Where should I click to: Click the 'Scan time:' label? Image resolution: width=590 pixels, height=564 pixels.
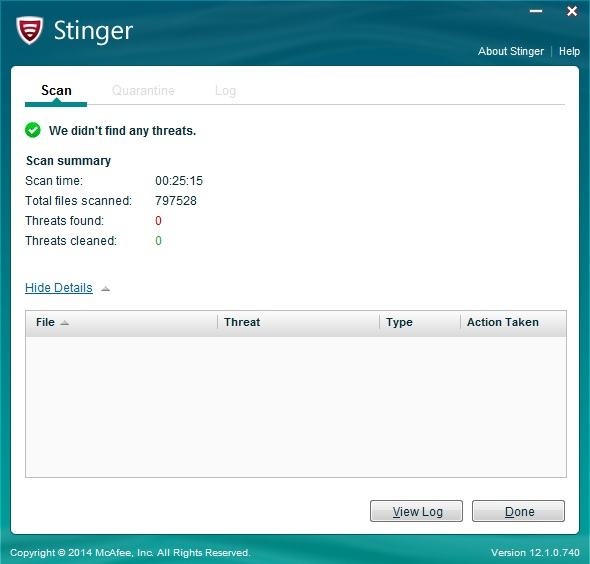click(x=54, y=181)
